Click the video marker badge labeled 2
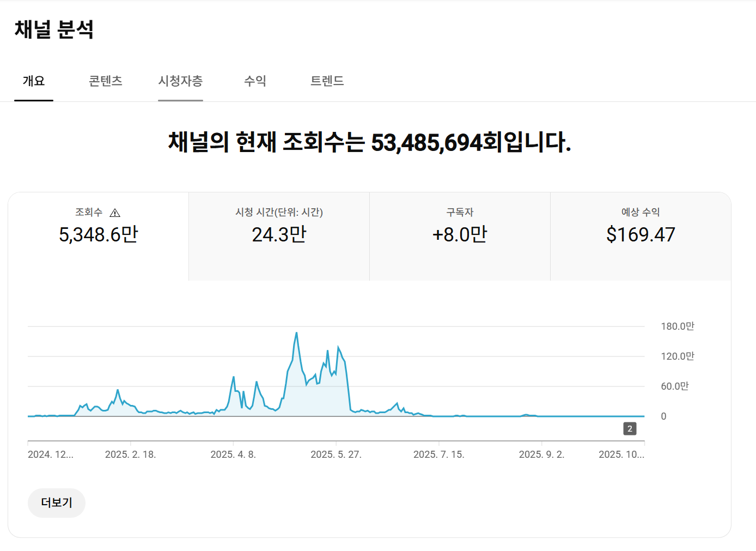The width and height of the screenshot is (756, 551). pyautogui.click(x=630, y=429)
